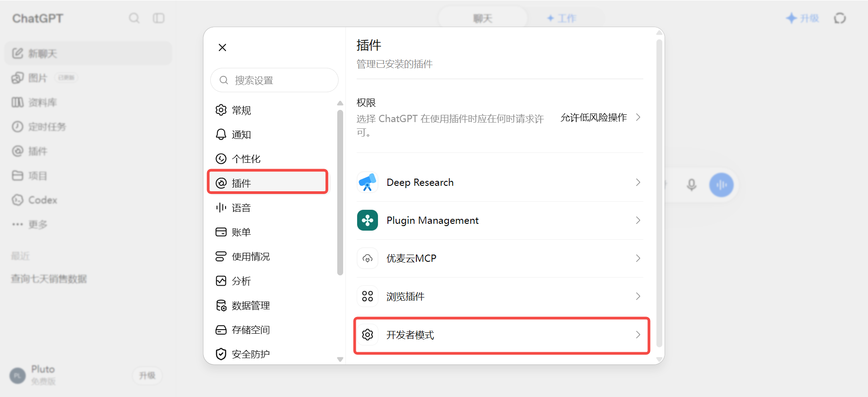Screen dimensions: 868x397
Task: Click the usage icon beside 使用情况
Action: pyautogui.click(x=221, y=256)
